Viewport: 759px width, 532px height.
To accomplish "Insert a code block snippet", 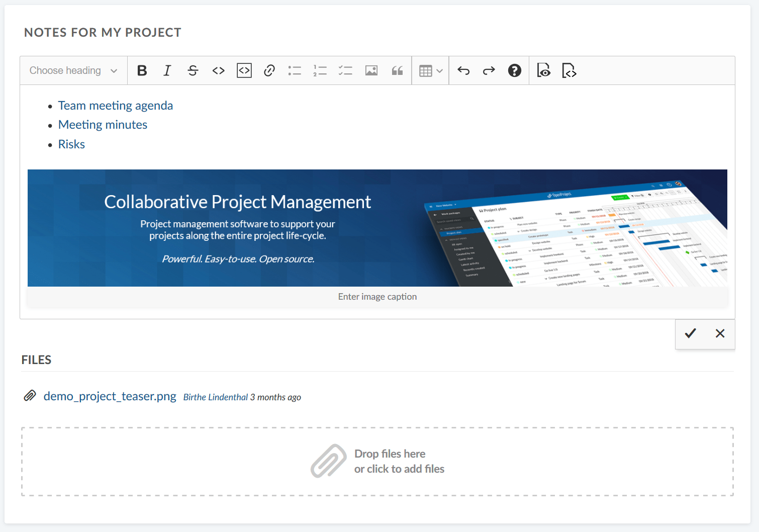I will 244,70.
